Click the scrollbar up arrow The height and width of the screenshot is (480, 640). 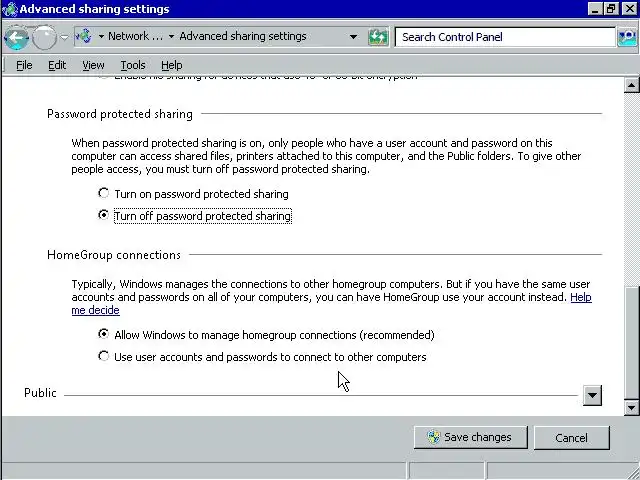[x=631, y=85]
